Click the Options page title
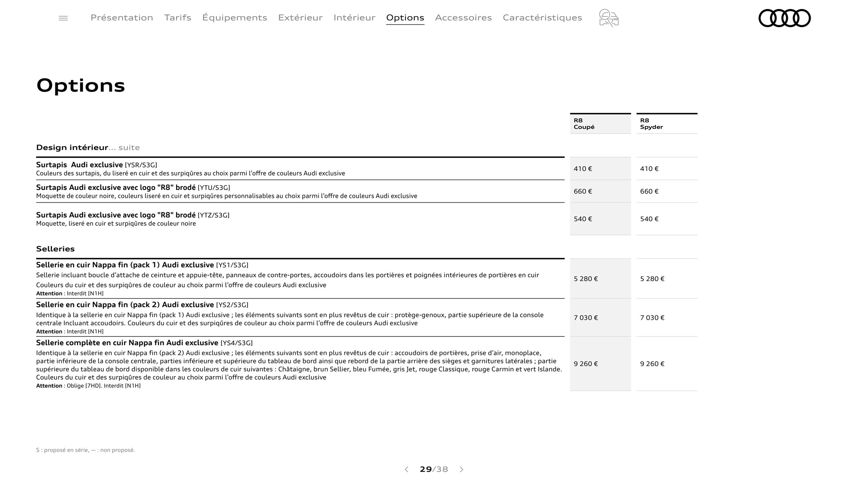Image resolution: width=868 pixels, height=488 pixels. point(81,86)
